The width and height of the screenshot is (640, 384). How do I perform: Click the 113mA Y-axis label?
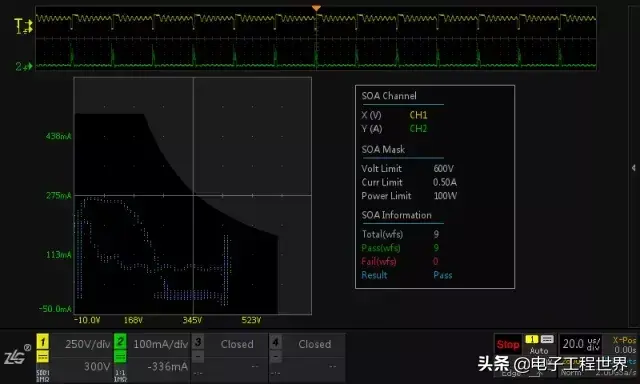(58, 255)
